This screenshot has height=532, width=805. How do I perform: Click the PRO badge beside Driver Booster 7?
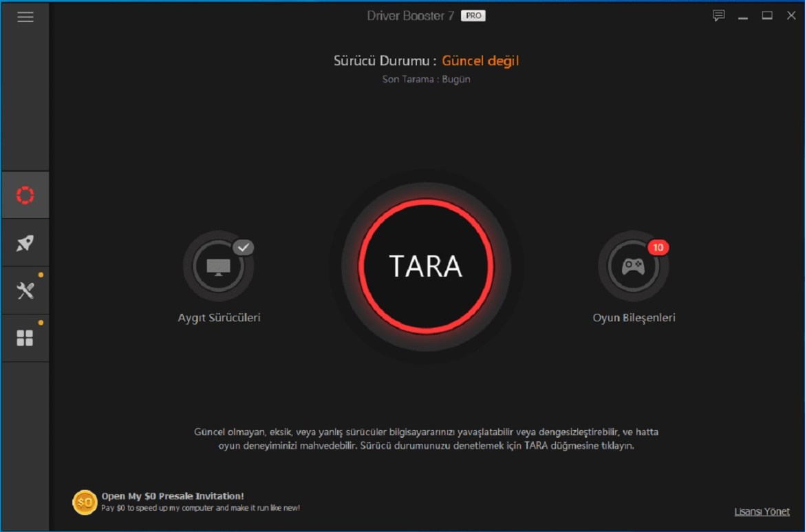(x=473, y=16)
